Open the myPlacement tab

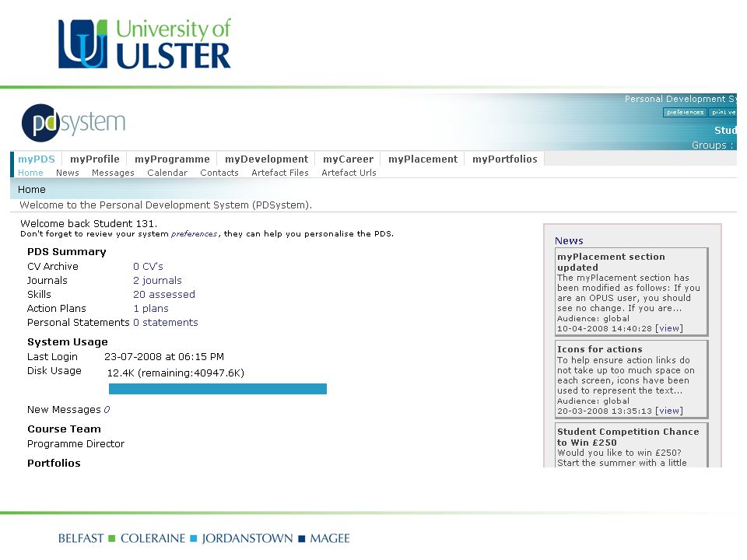(x=423, y=159)
